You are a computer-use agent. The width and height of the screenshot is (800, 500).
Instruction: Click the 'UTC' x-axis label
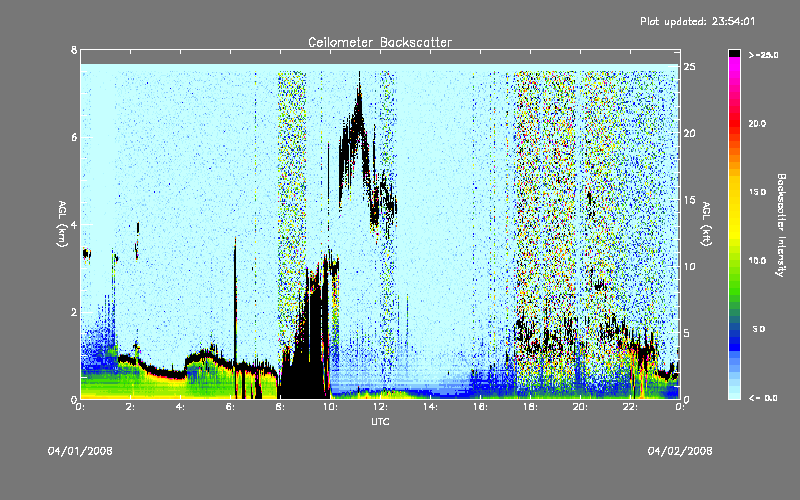(380, 421)
